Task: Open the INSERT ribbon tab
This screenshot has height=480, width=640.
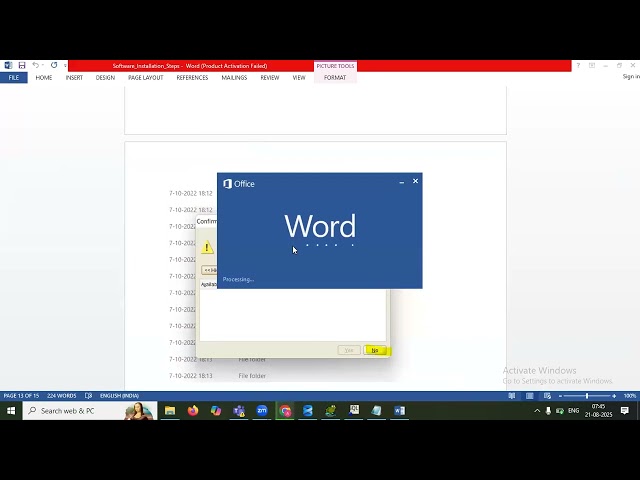Action: [x=74, y=78]
